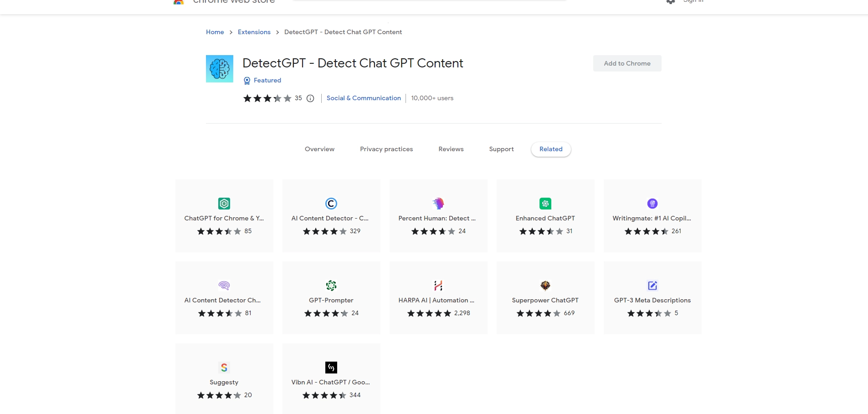Navigate to Extensions via the breadcrumb
This screenshot has height=414, width=868.
(254, 32)
